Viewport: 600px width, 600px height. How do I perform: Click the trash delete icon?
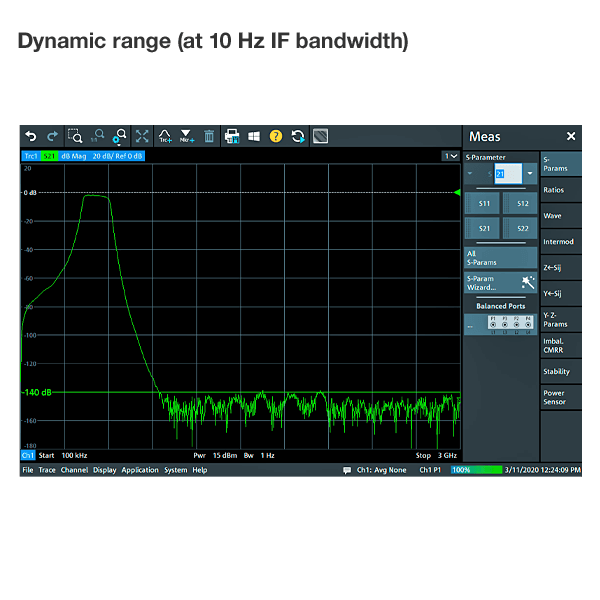(209, 136)
